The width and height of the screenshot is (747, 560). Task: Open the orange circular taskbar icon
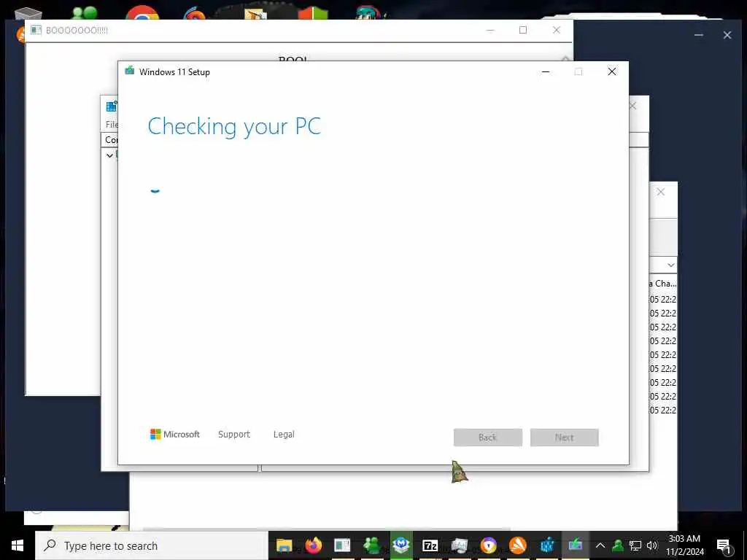pos(518,545)
